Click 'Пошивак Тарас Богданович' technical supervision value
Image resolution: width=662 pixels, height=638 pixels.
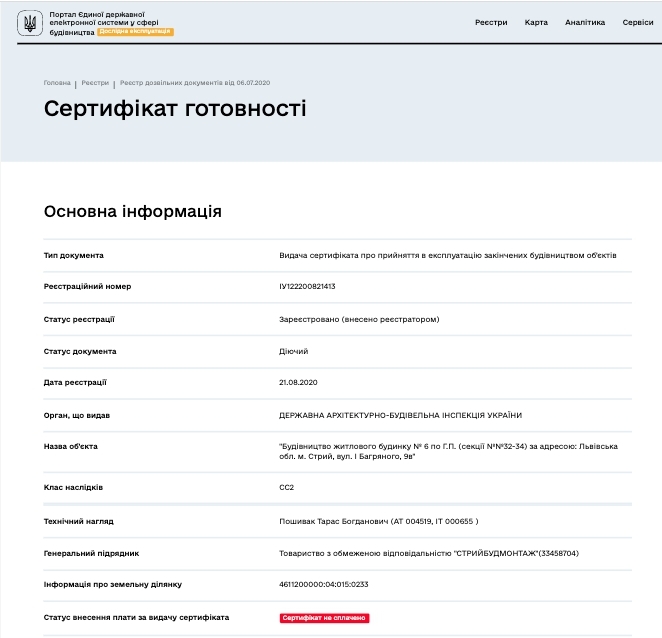(379, 521)
